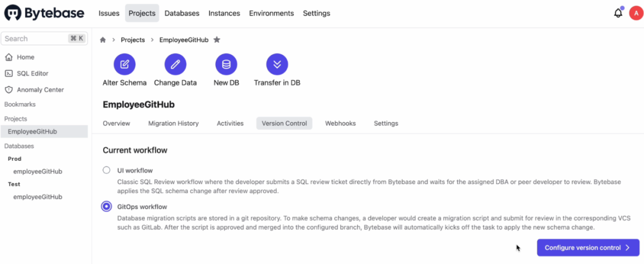Star the EmployeeGitHub project
This screenshot has width=644, height=264.
pyautogui.click(x=217, y=40)
